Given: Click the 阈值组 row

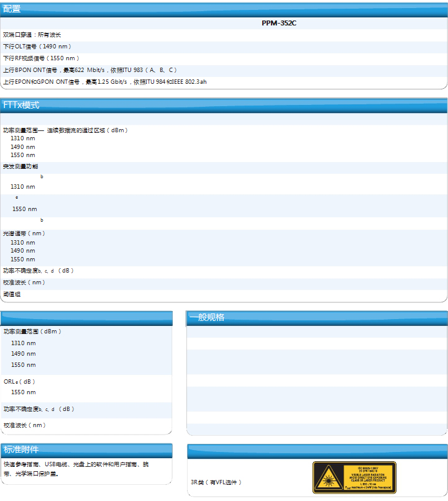Looking at the screenshot, I should click(12, 294).
